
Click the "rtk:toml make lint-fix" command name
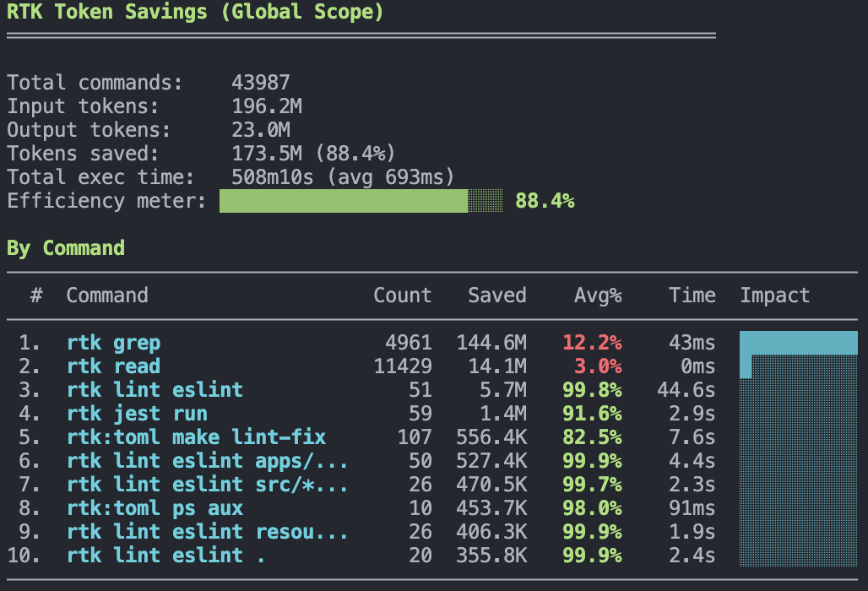click(197, 437)
